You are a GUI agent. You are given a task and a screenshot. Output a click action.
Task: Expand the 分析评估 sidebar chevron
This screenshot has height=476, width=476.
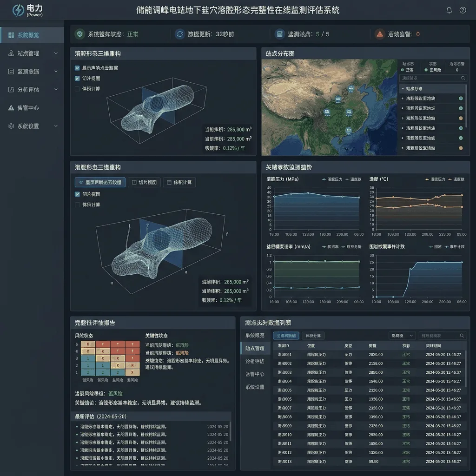tap(56, 90)
